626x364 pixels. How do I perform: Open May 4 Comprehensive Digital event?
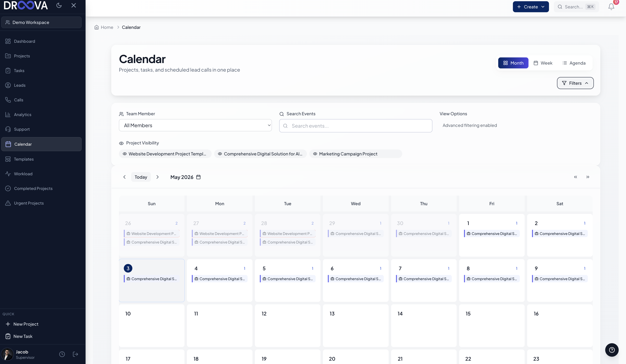pos(220,279)
